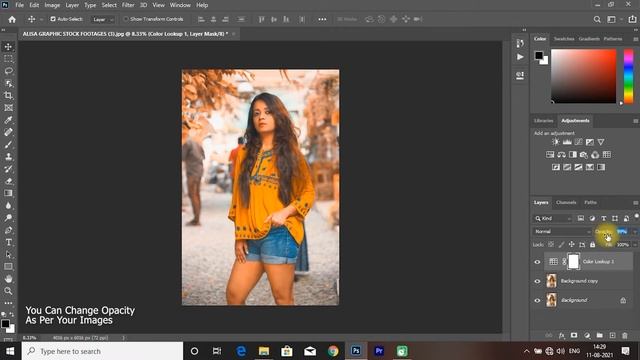Select the Pen tool
This screenshot has height=360, width=640.
(x=8, y=230)
